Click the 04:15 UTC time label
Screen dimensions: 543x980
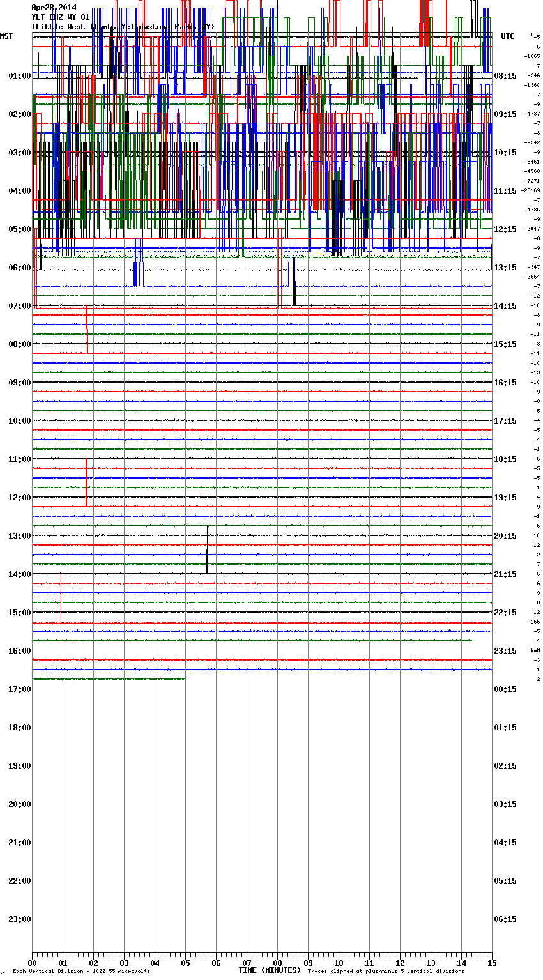[x=505, y=843]
